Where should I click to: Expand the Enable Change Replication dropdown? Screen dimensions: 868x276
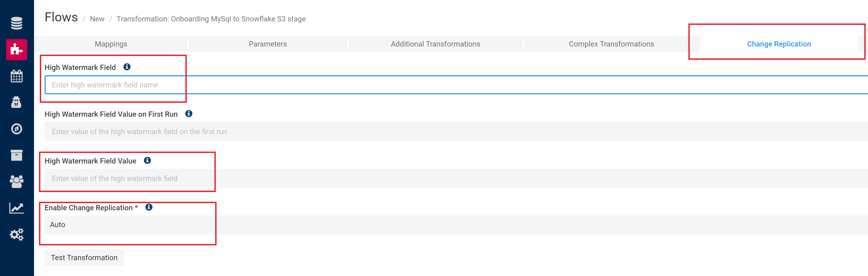point(455,225)
